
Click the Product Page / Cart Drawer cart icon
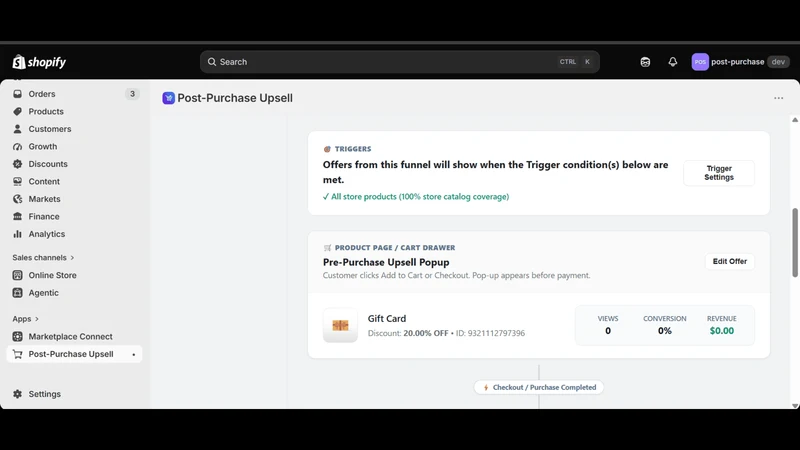[x=327, y=248]
